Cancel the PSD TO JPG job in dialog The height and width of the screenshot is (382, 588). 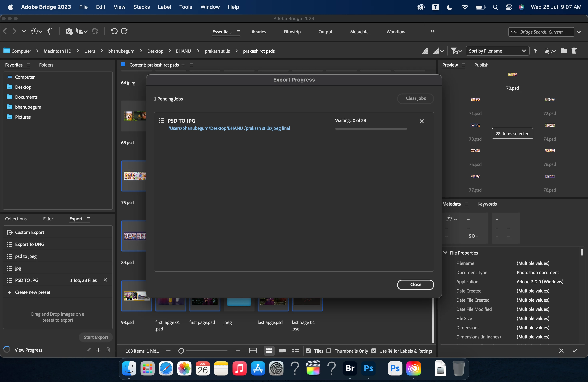click(x=421, y=121)
